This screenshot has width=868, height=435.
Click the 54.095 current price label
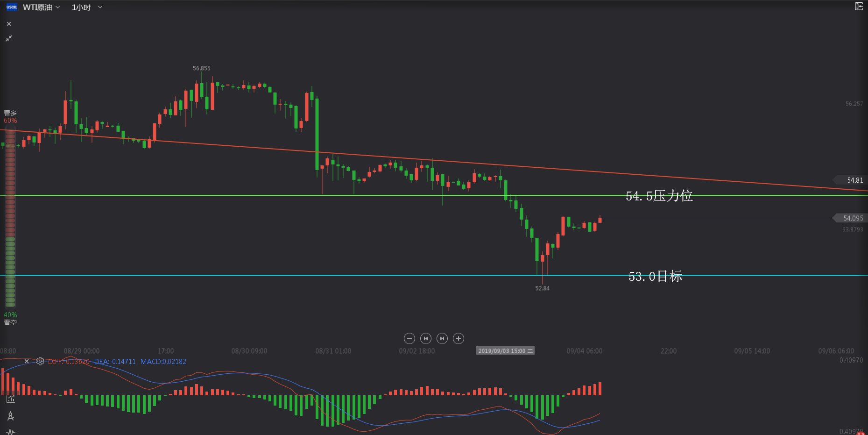(x=853, y=218)
